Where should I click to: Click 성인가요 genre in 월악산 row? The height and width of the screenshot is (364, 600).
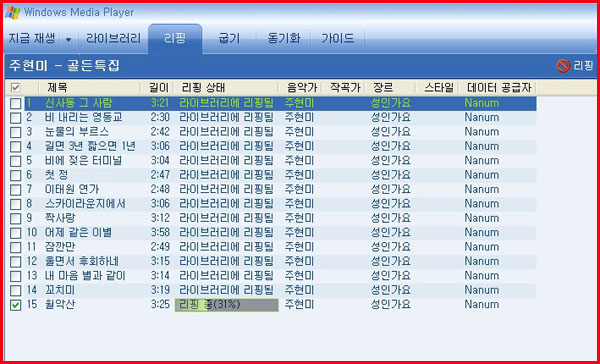pos(391,305)
